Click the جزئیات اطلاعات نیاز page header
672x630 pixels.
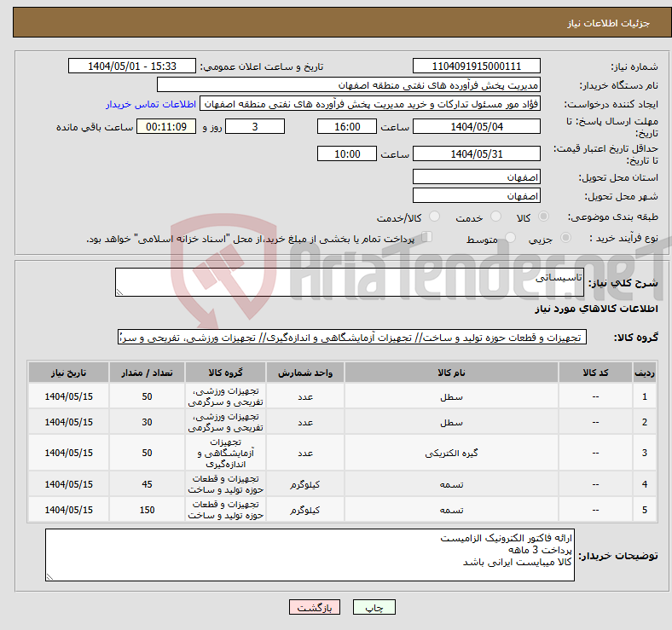(x=609, y=23)
